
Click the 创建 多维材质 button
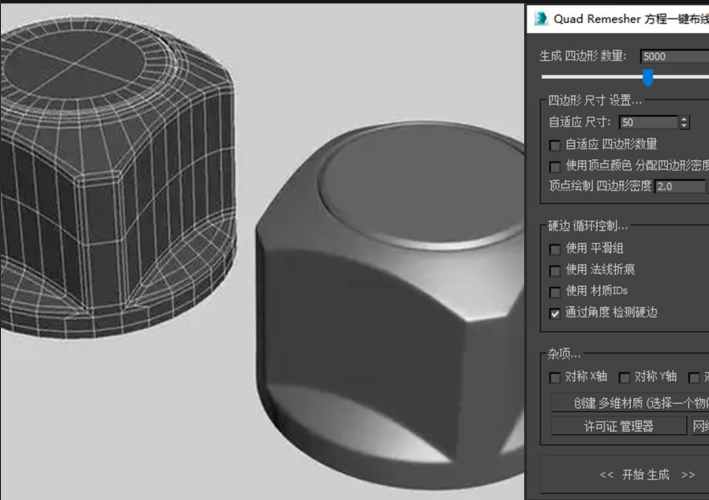(x=630, y=403)
